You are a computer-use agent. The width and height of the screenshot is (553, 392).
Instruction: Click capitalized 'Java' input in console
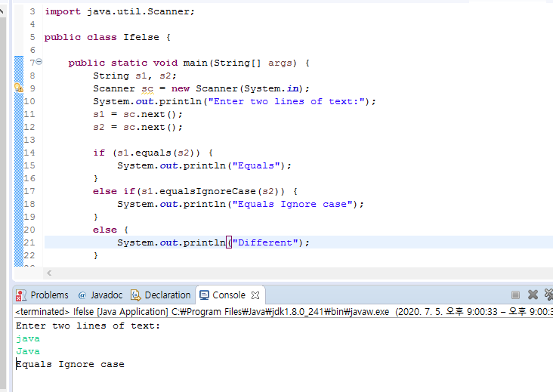point(28,351)
